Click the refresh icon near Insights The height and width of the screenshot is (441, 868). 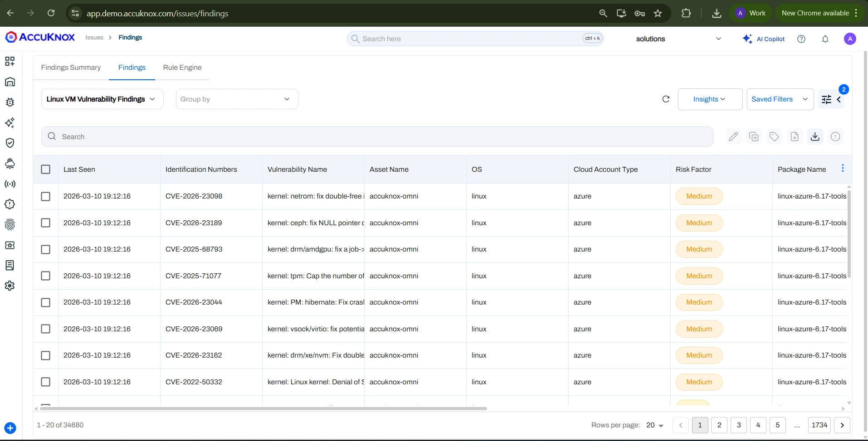(665, 99)
